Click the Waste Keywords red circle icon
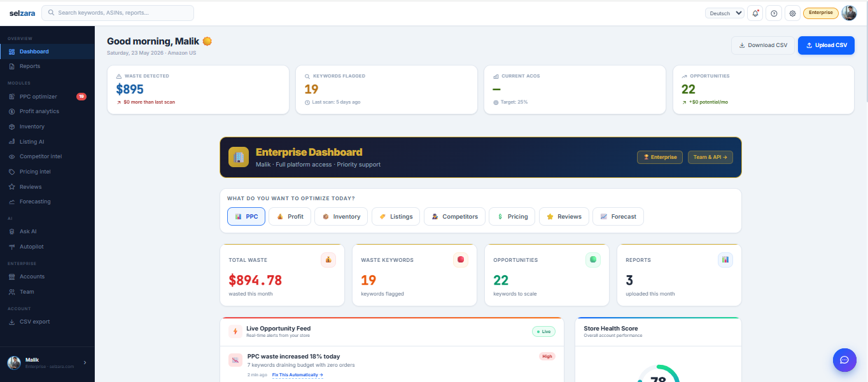Image resolution: width=868 pixels, height=382 pixels. tap(461, 259)
